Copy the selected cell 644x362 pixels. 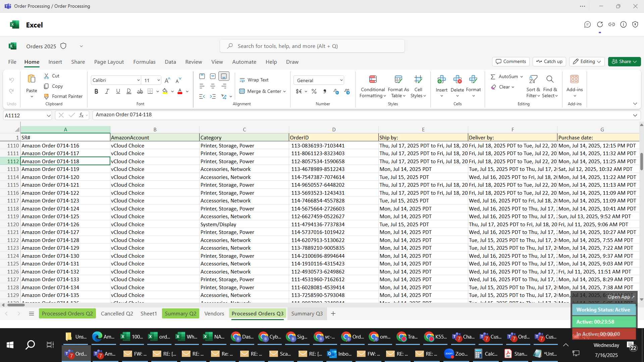[53, 86]
